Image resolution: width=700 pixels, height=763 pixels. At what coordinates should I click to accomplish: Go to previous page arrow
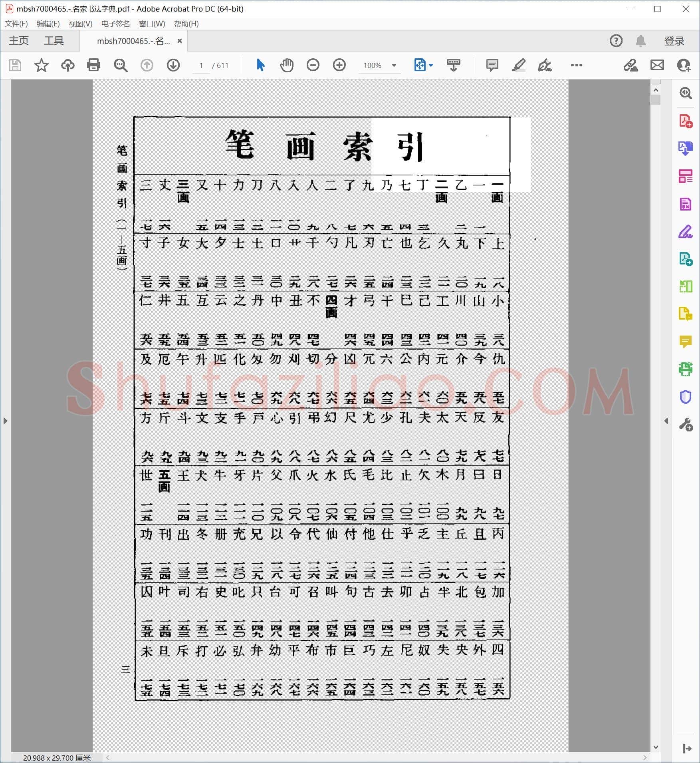coord(147,65)
